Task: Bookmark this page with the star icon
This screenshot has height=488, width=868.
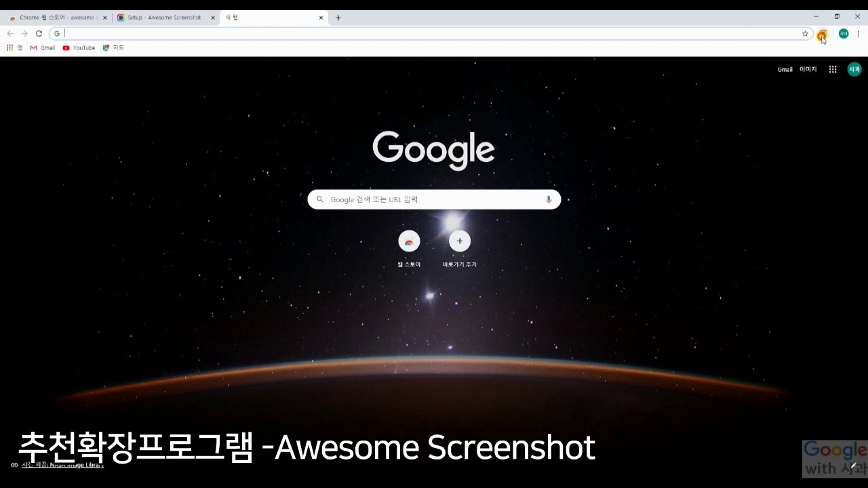Action: point(805,34)
